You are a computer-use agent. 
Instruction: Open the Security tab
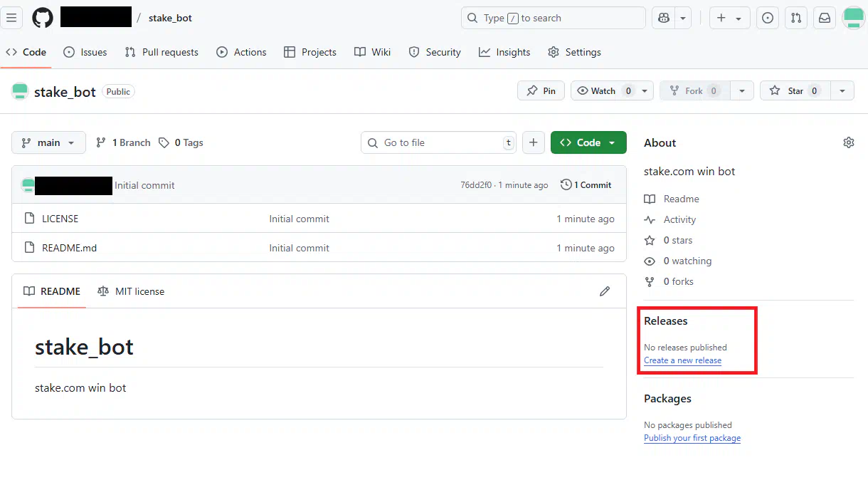(x=435, y=52)
